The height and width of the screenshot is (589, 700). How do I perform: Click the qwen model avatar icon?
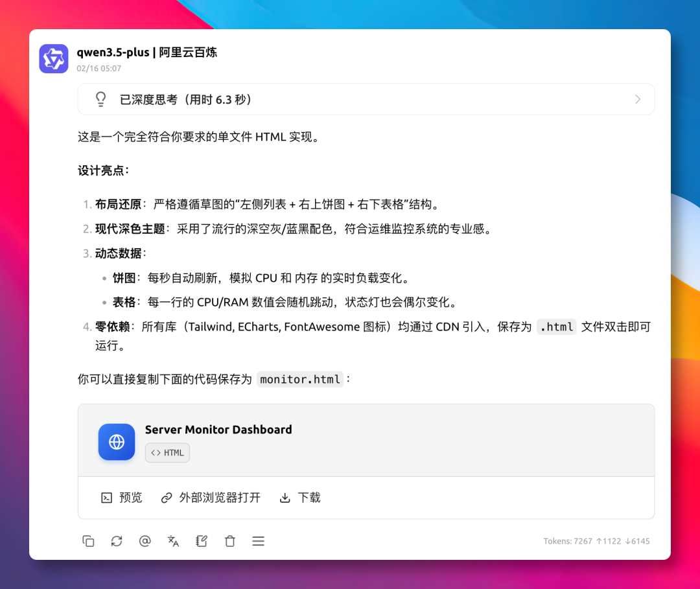(54, 58)
